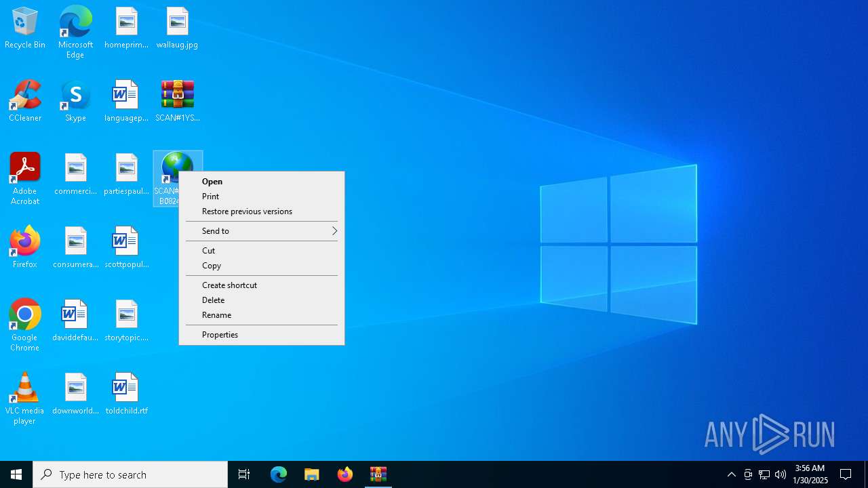Expand the Send to submenu
The image size is (868, 488).
click(x=262, y=231)
